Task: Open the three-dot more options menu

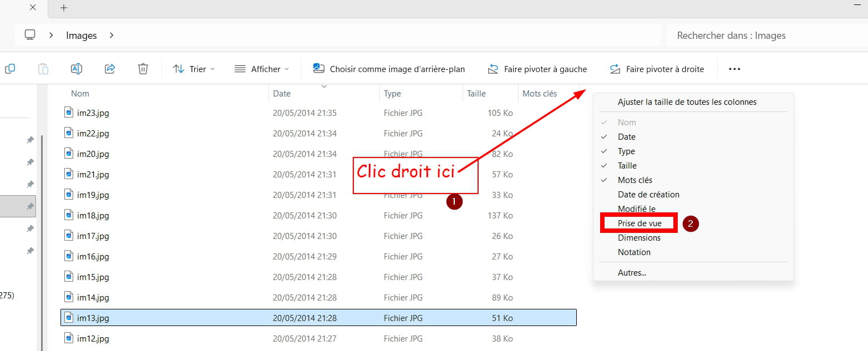Action: (x=734, y=69)
